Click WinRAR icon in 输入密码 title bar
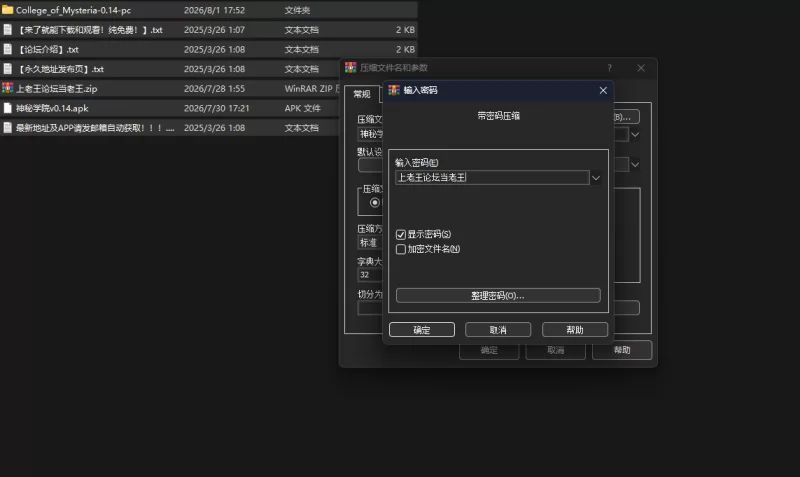 pyautogui.click(x=394, y=90)
